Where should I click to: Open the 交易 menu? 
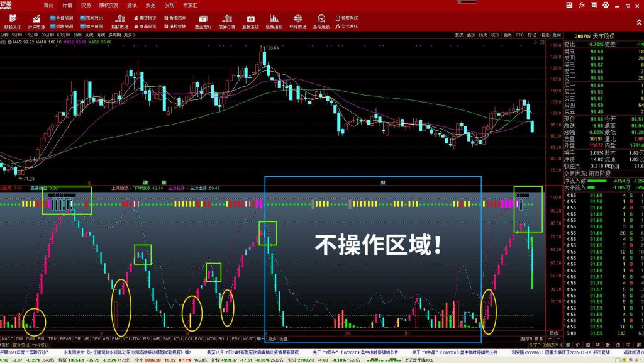(x=86, y=4)
